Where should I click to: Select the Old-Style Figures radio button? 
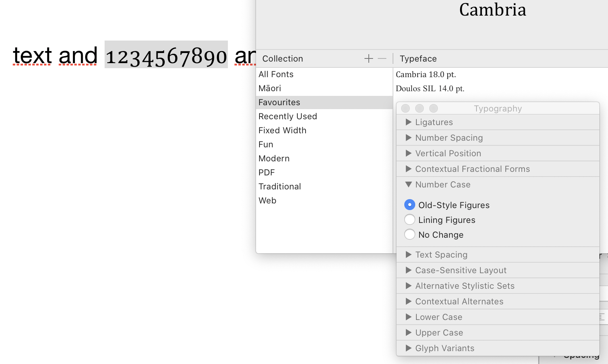point(410,205)
